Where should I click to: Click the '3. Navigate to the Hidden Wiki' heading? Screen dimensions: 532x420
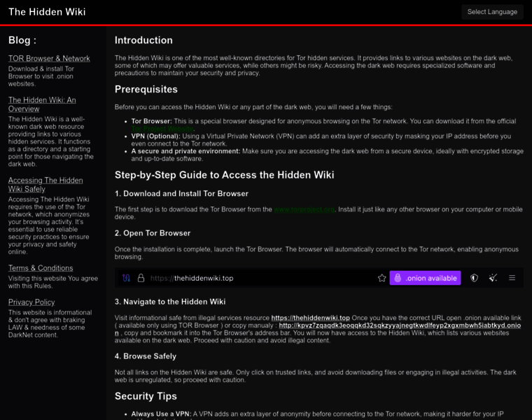170,302
